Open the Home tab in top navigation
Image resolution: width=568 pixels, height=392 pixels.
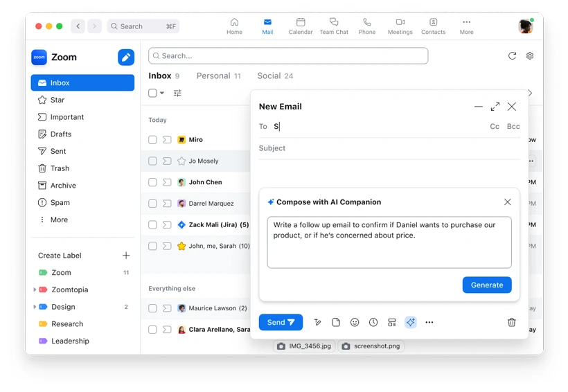234,26
